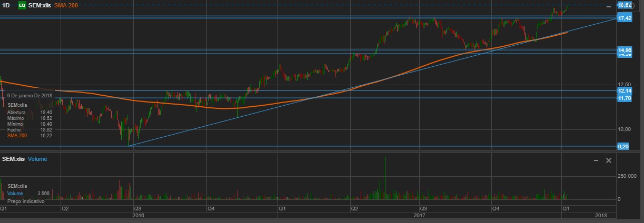
Task: Select the SMA 200 indicator label in the chart header
Action: [x=65, y=5]
